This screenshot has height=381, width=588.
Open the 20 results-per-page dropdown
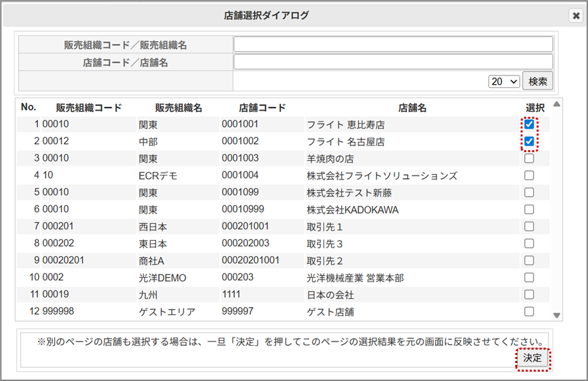click(x=504, y=81)
